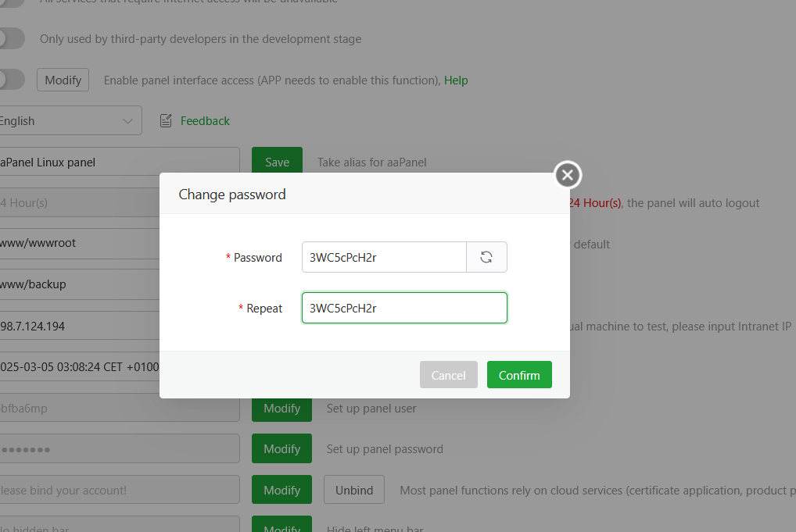The width and height of the screenshot is (796, 532).
Task: Click into the Password field
Action: [384, 257]
